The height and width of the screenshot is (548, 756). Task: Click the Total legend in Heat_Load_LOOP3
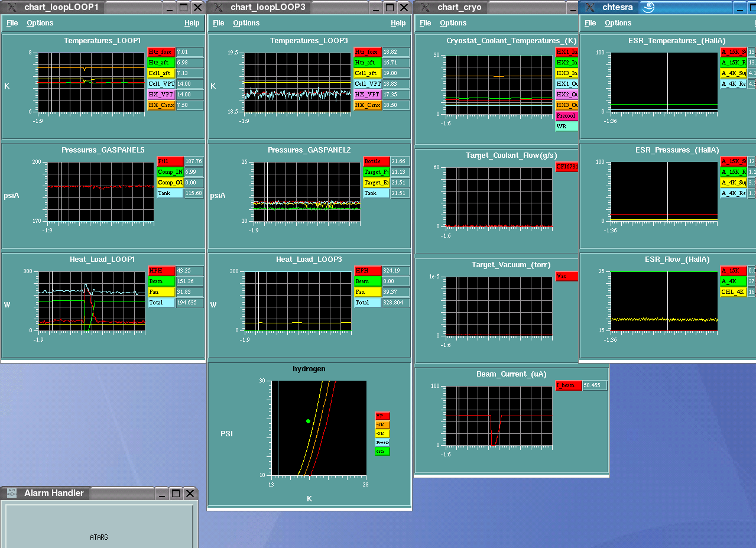coord(368,303)
